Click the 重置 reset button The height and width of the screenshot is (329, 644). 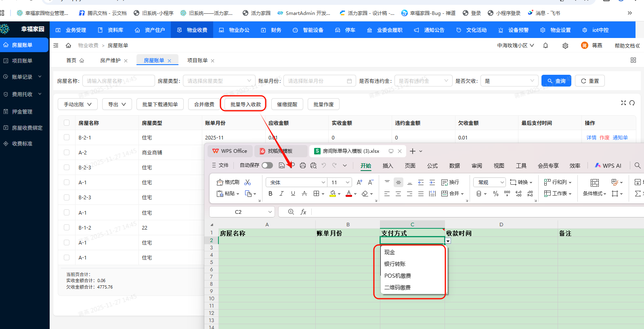click(590, 81)
